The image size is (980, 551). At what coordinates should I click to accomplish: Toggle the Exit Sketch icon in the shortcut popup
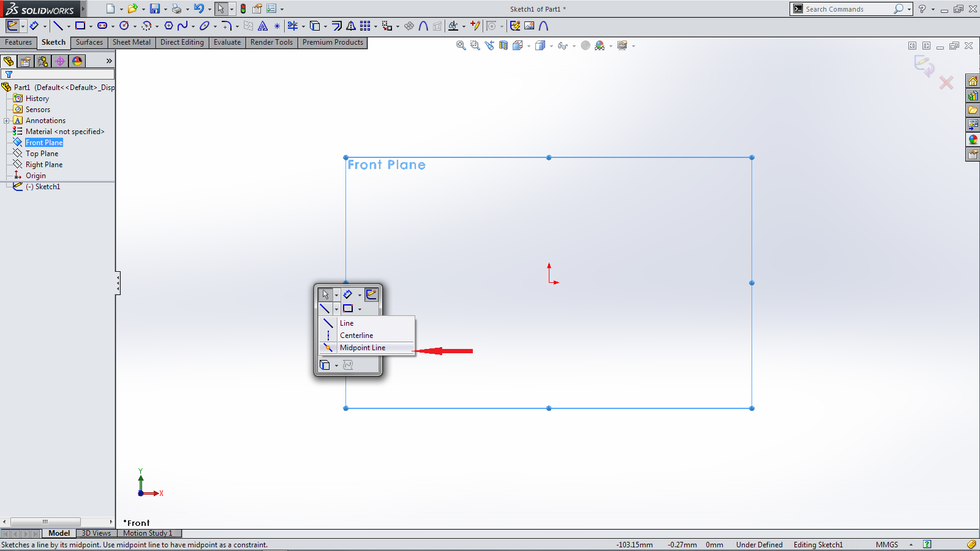point(371,294)
